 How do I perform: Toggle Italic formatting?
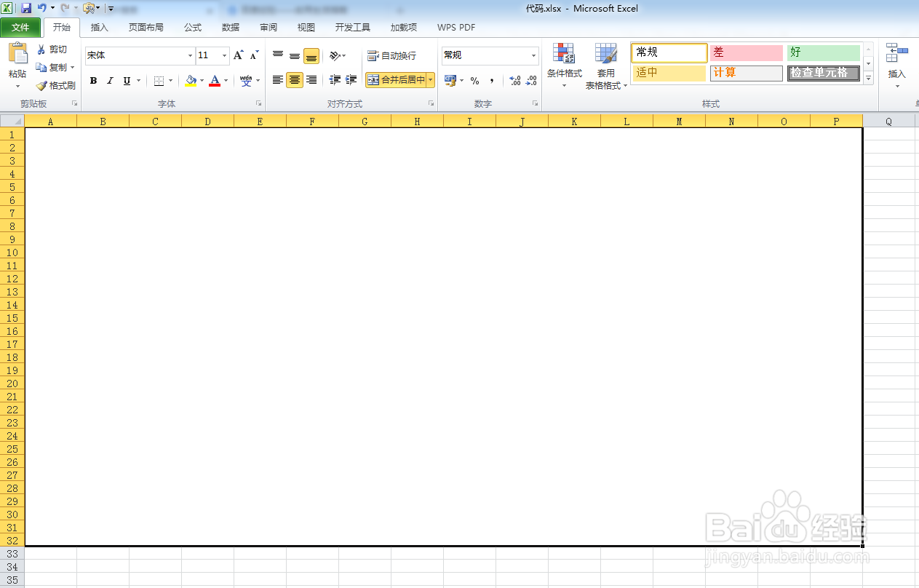[x=110, y=81]
